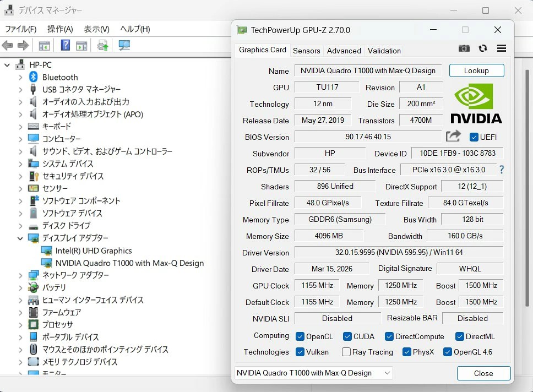Select ポータブル デバイス tree item

click(70, 337)
